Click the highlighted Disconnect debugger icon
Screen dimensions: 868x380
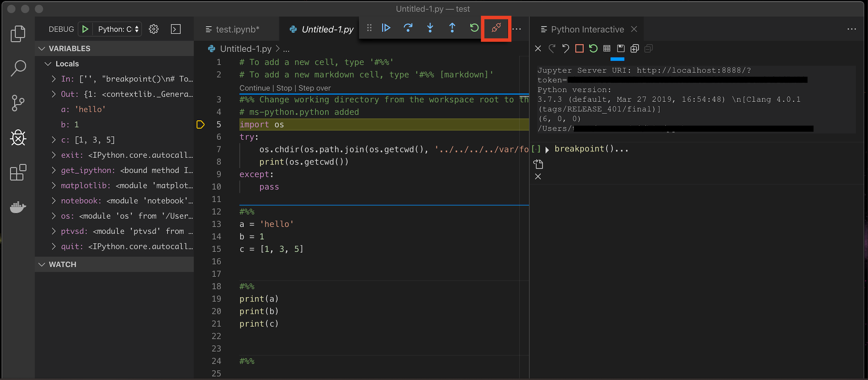pyautogui.click(x=496, y=28)
